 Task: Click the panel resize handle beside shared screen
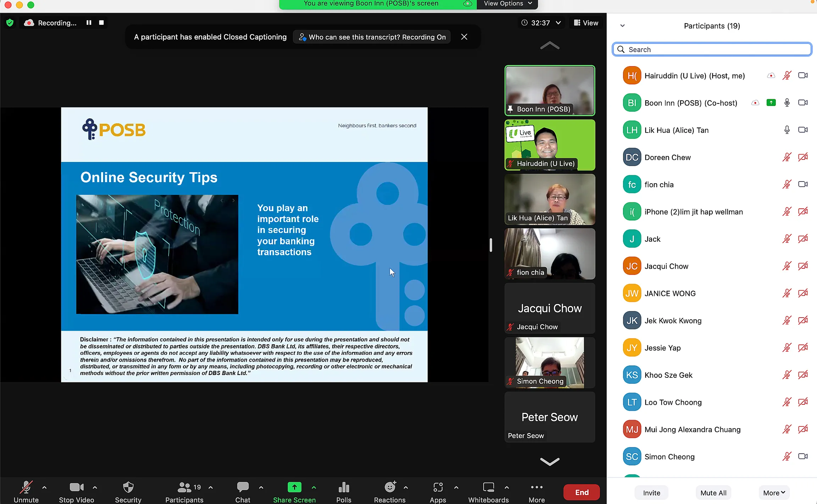491,245
